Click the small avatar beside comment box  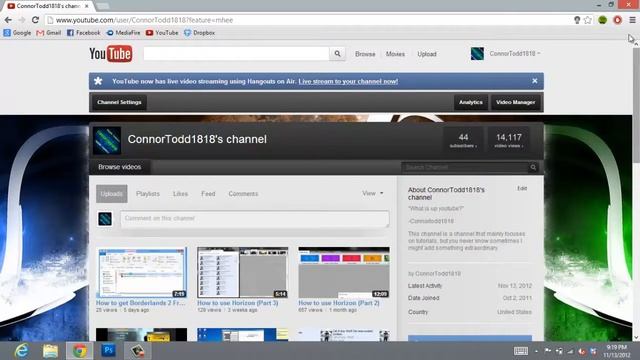click(x=105, y=219)
